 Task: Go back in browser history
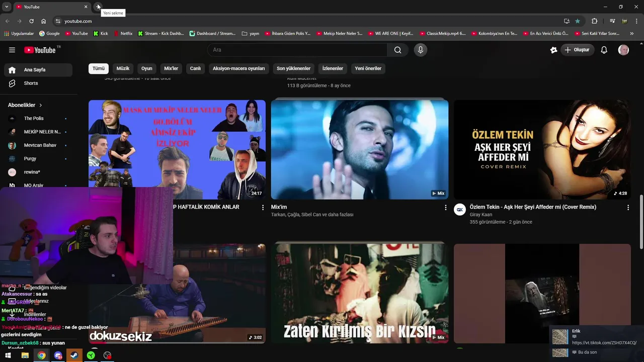7,21
